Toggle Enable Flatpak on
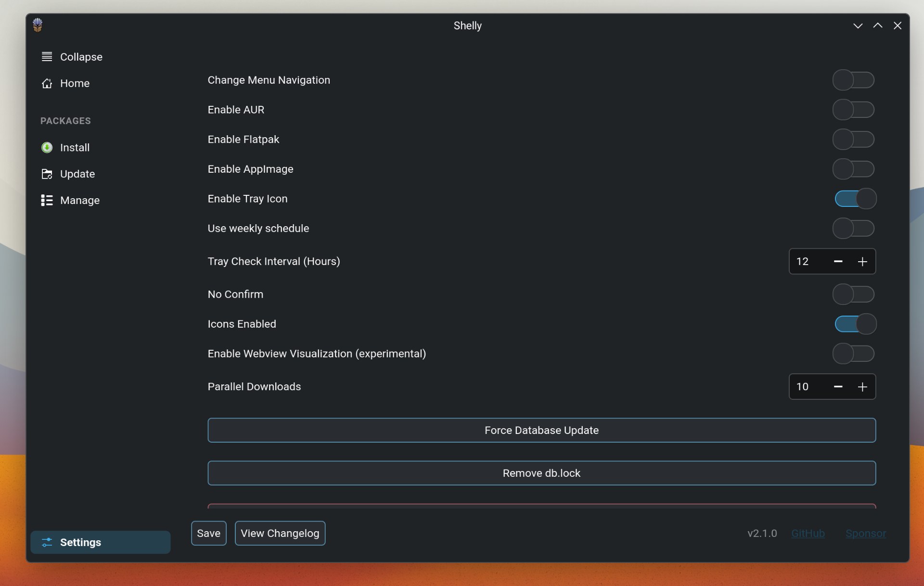This screenshot has height=586, width=924. (x=853, y=140)
